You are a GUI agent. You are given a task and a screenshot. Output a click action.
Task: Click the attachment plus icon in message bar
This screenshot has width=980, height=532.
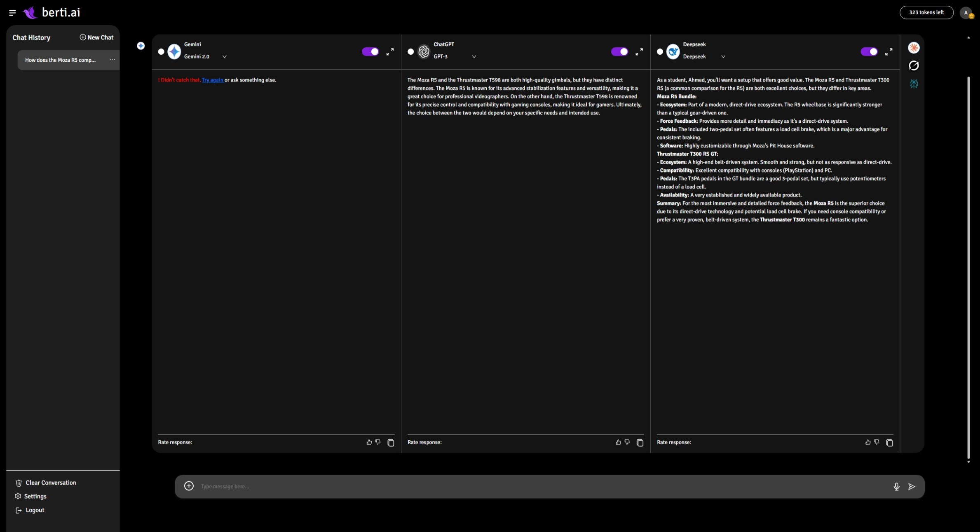[x=189, y=486]
